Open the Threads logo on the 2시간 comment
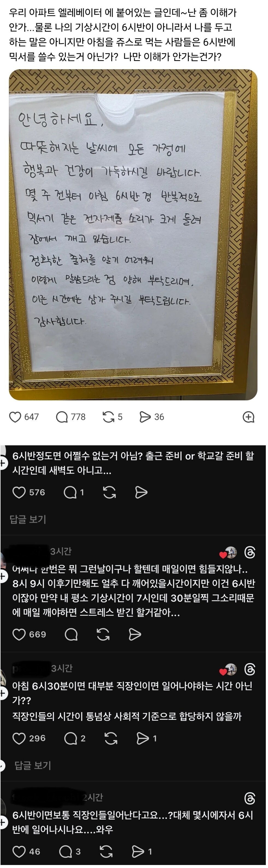Image resolution: width=268 pixels, height=868 pixels. (250, 798)
